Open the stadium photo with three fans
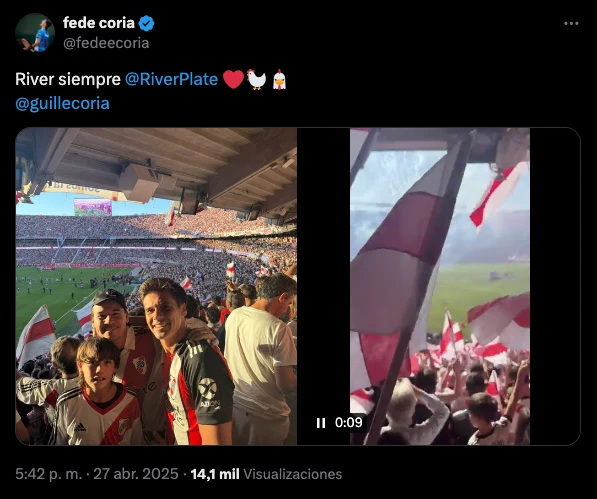This screenshot has height=499, width=597. click(x=156, y=286)
